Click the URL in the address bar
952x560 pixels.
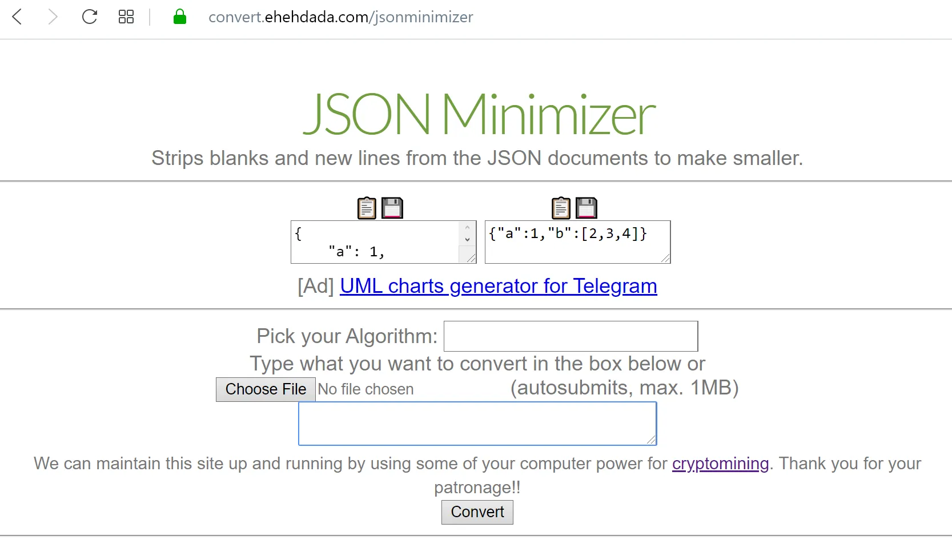(340, 17)
